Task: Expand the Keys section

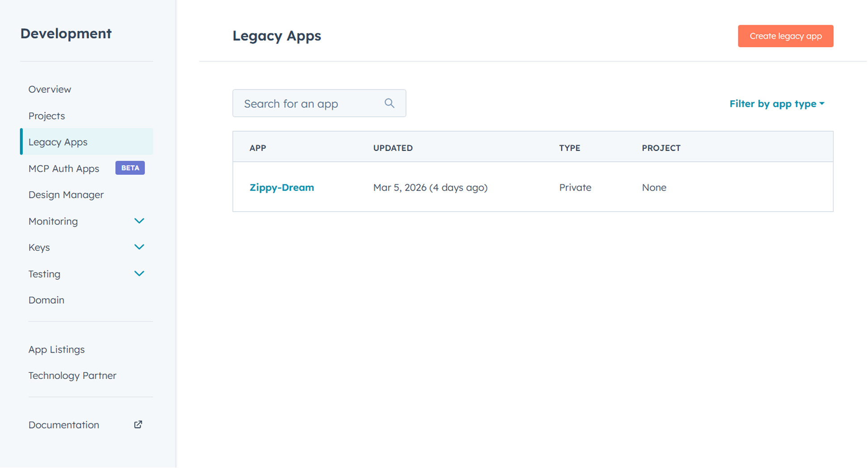Action: [x=139, y=247]
